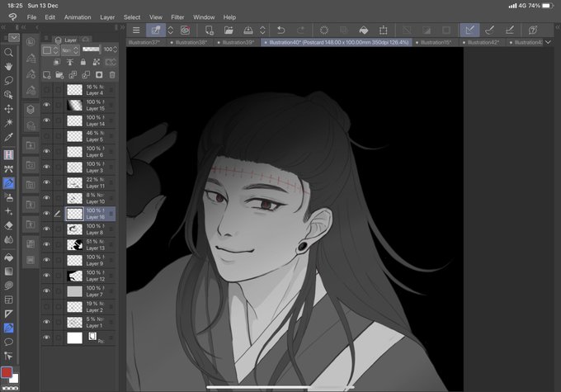Click the Create layer mask icon
Image resolution: width=561 pixels, height=392 pixels.
coord(99,75)
